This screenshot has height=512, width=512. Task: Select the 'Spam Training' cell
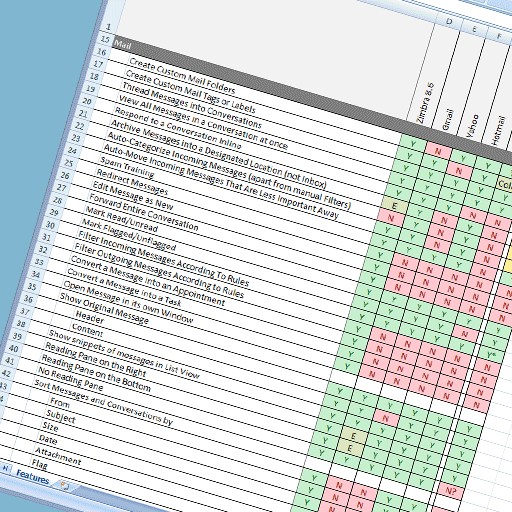[x=127, y=167]
